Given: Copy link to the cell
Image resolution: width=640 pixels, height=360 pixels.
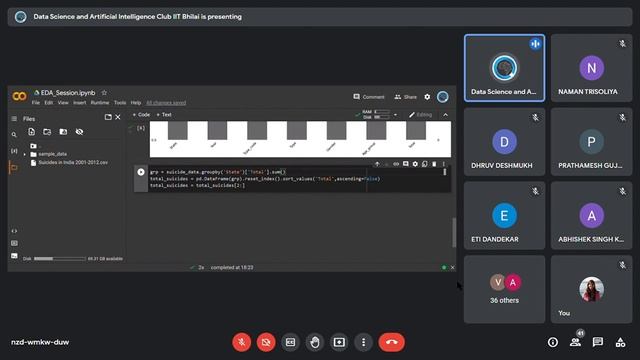Looking at the screenshot, I should click(x=396, y=164).
